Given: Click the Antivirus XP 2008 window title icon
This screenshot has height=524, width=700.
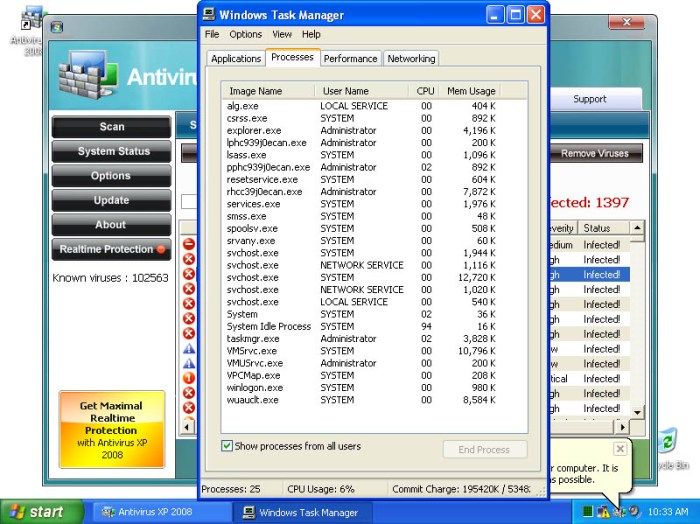Looking at the screenshot, I should (57, 27).
